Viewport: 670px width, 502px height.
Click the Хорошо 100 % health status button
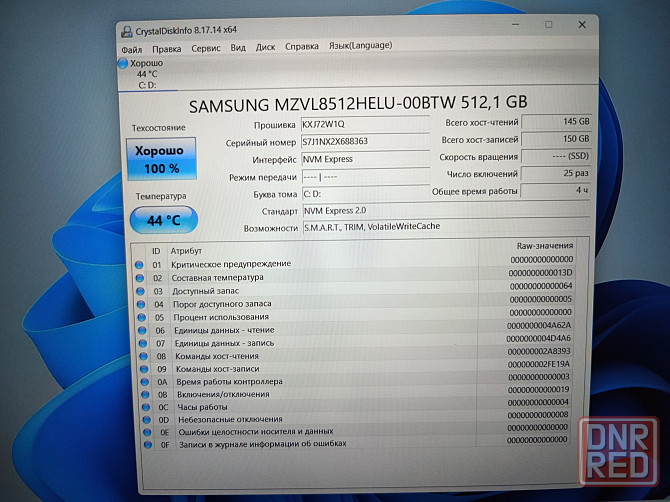(x=162, y=159)
